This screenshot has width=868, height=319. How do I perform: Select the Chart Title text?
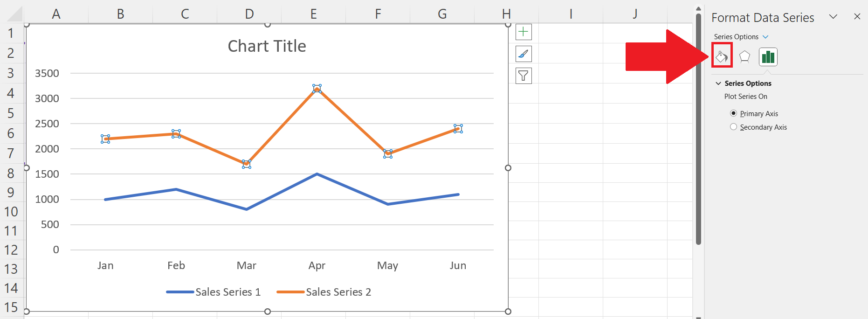(x=267, y=46)
